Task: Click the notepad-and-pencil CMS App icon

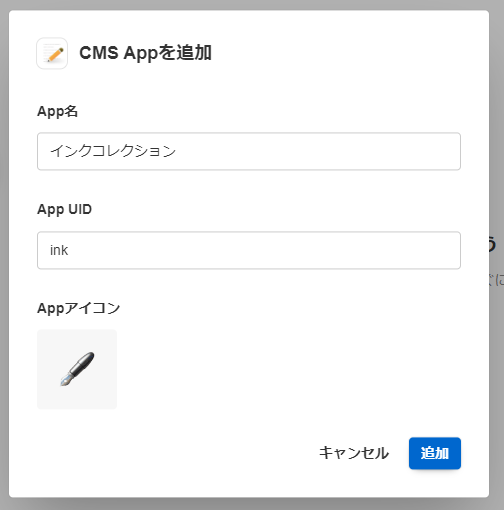Action: (x=52, y=53)
